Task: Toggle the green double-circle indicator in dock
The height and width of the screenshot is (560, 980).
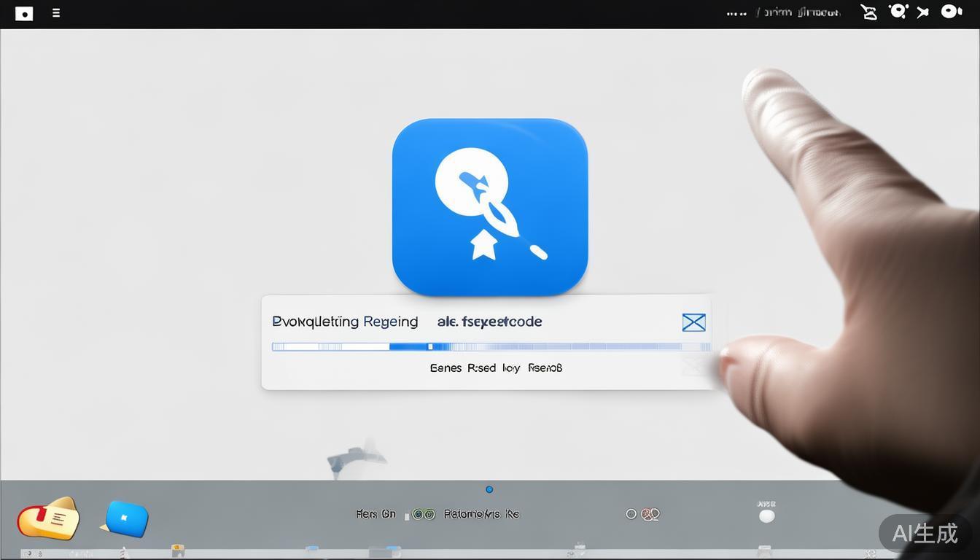Action: [424, 514]
